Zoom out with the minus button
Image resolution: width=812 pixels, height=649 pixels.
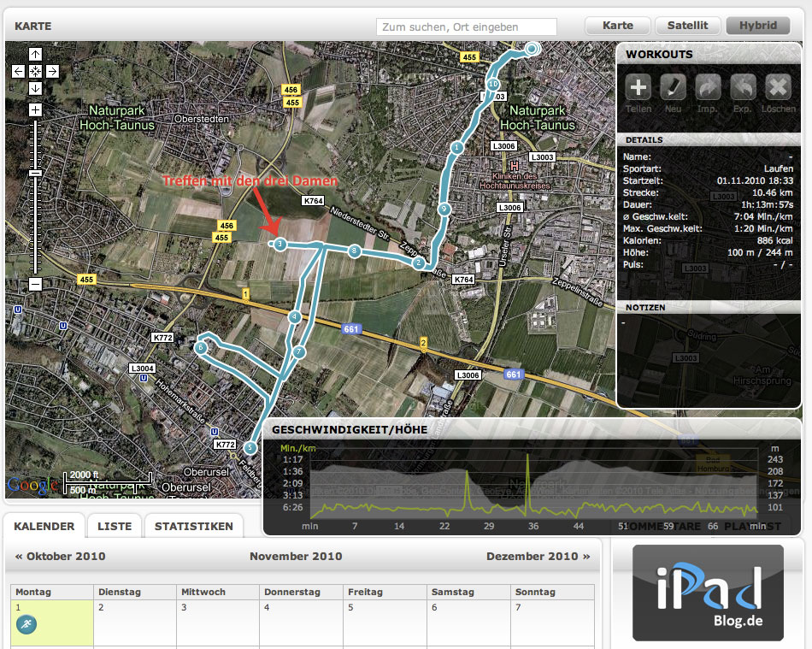pyautogui.click(x=35, y=284)
